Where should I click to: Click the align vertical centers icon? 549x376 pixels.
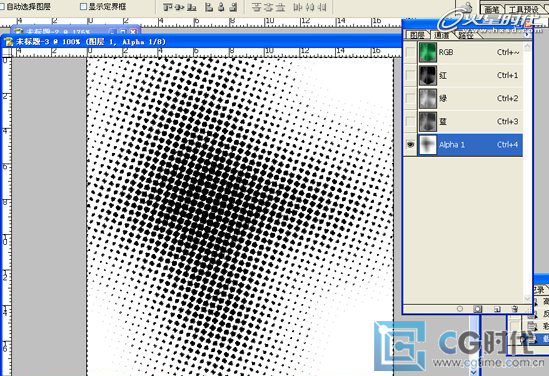180,7
